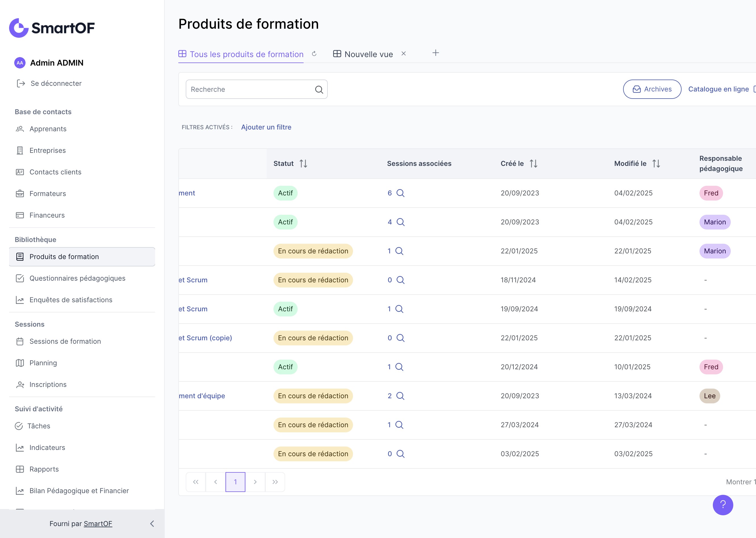This screenshot has height=538, width=756.
Task: Sort table by Créé le column
Action: [533, 164]
